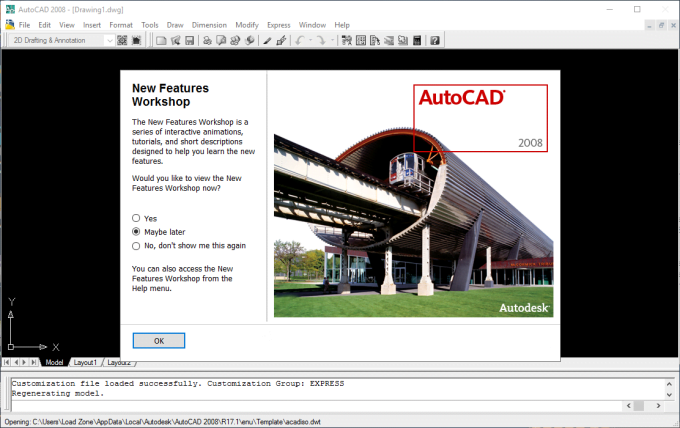This screenshot has width=680, height=428.
Task: Open the Format menu
Action: pyautogui.click(x=121, y=25)
